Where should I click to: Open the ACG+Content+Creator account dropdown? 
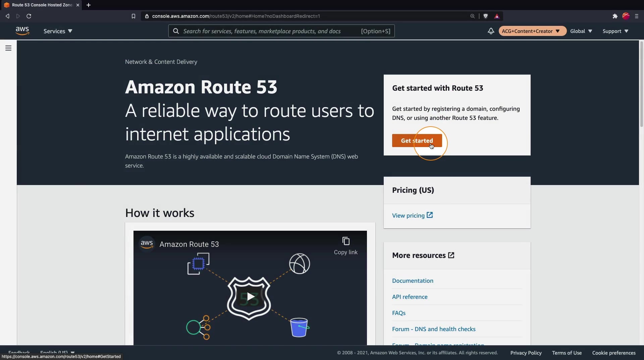532,31
